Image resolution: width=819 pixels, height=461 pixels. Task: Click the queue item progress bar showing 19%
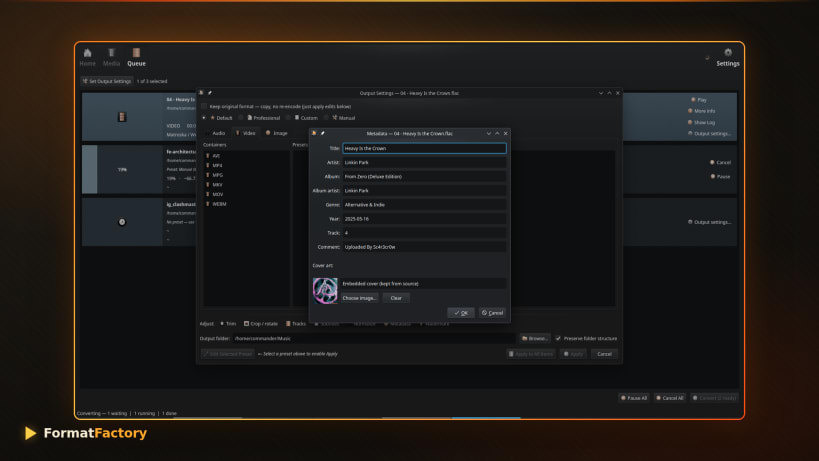click(x=122, y=170)
